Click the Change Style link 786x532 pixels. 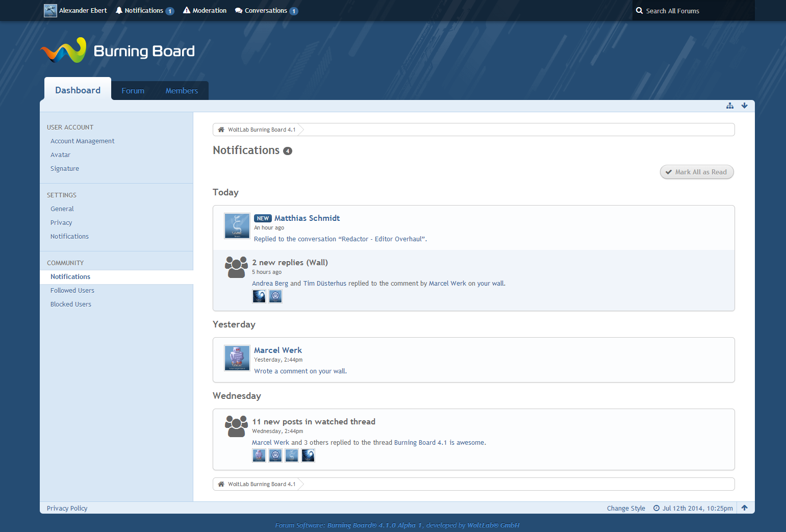tap(626, 509)
